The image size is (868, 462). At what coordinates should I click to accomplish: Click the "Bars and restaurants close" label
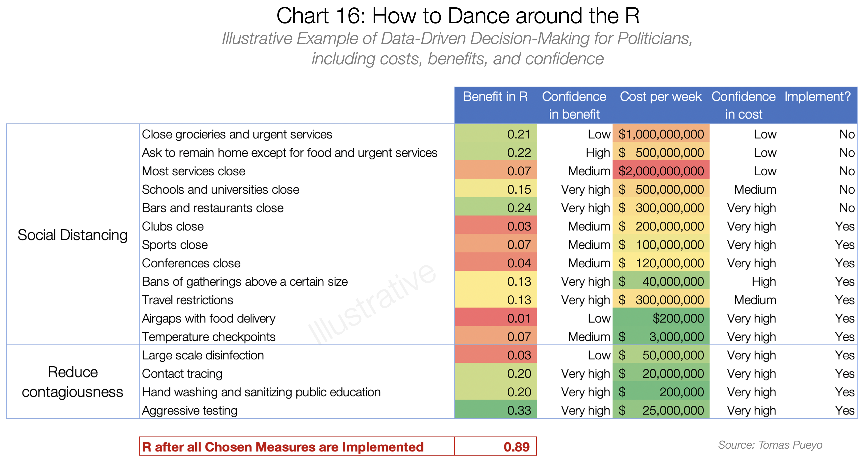(212, 208)
